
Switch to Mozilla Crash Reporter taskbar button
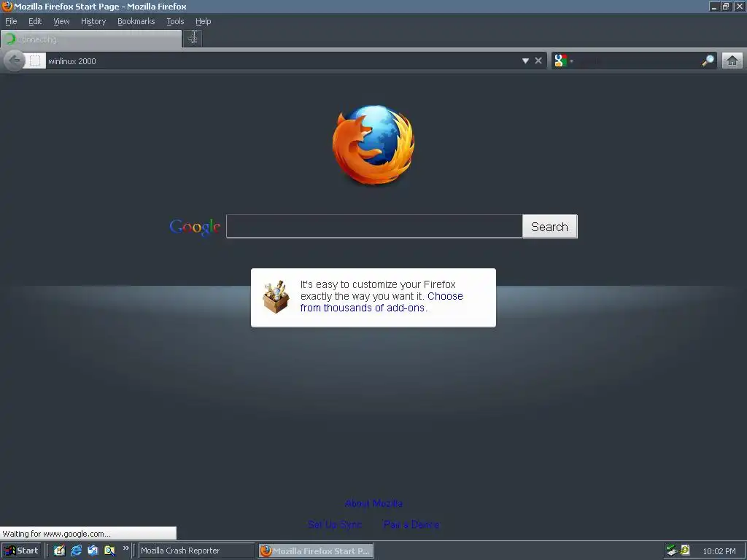click(x=196, y=551)
